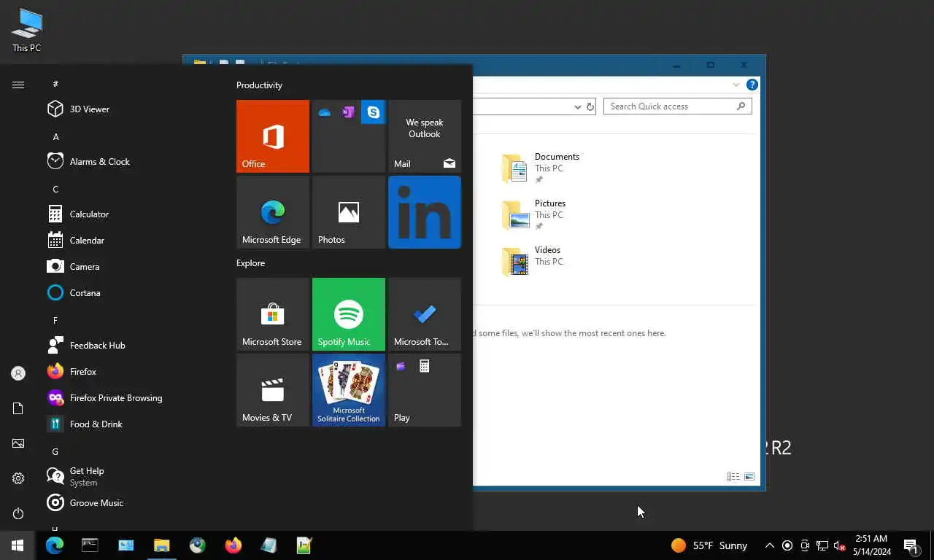
Task: Open the Documents shortcut in Start sidebar
Action: coord(18,408)
